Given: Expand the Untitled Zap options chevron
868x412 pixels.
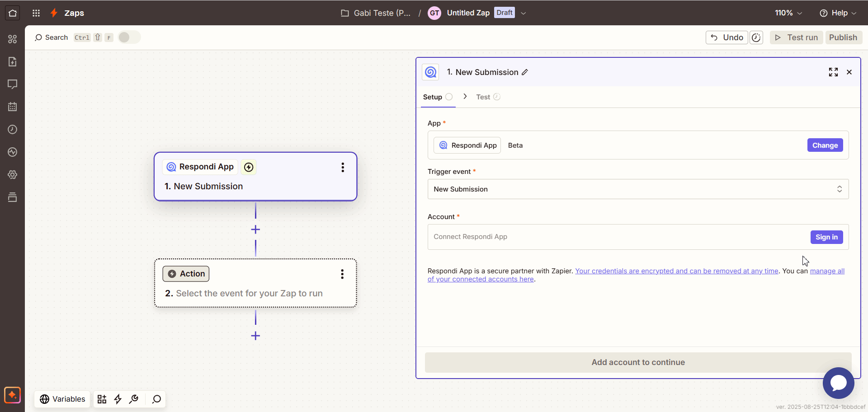Looking at the screenshot, I should click(x=524, y=13).
